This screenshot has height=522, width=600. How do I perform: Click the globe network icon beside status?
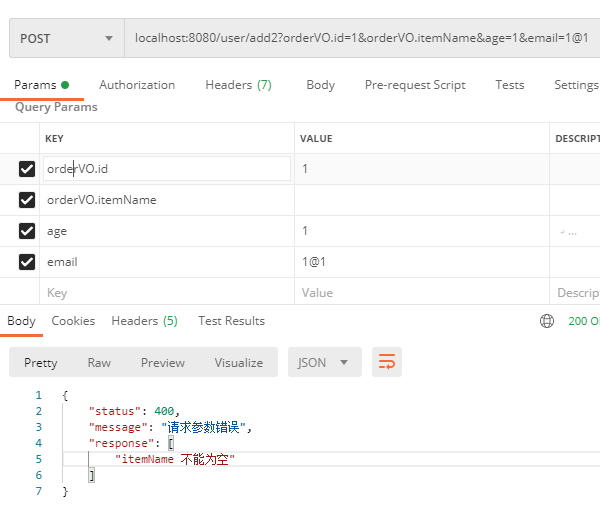click(x=547, y=321)
